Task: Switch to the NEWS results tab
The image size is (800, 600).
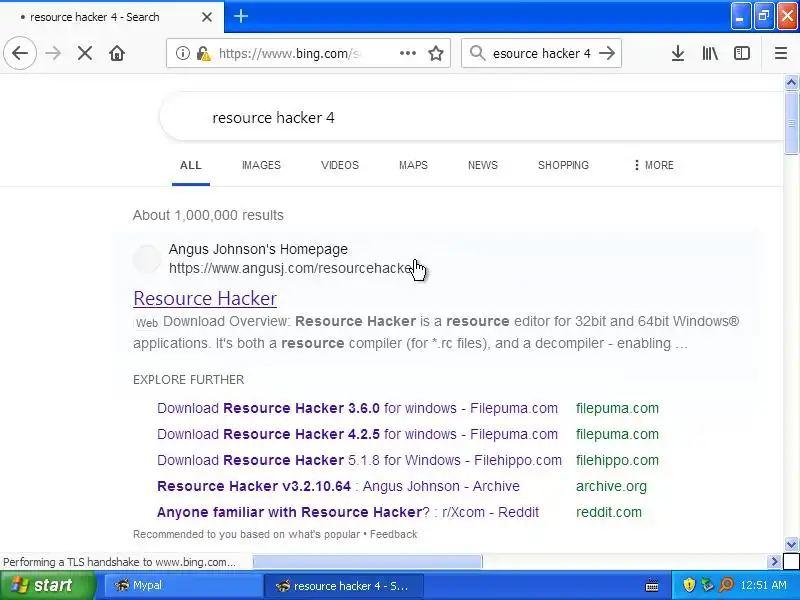Action: pyautogui.click(x=483, y=165)
